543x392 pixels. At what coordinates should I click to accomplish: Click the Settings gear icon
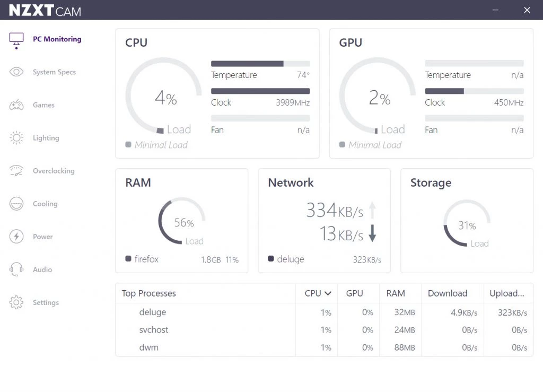coord(16,302)
